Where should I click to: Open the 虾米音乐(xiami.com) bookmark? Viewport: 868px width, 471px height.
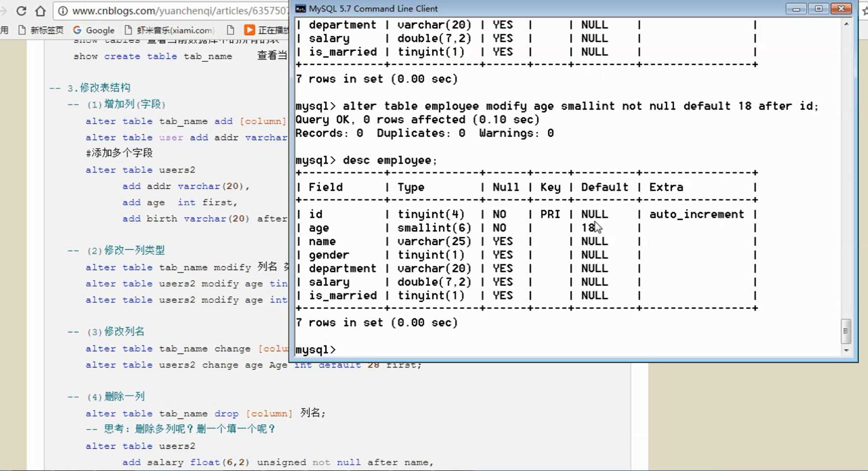pyautogui.click(x=169, y=30)
